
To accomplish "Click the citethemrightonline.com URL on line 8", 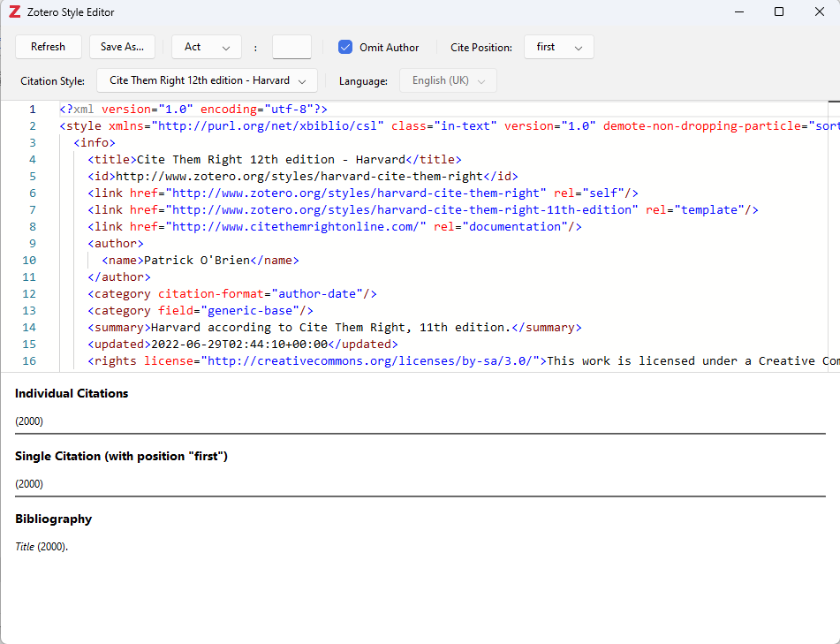I will tap(295, 227).
